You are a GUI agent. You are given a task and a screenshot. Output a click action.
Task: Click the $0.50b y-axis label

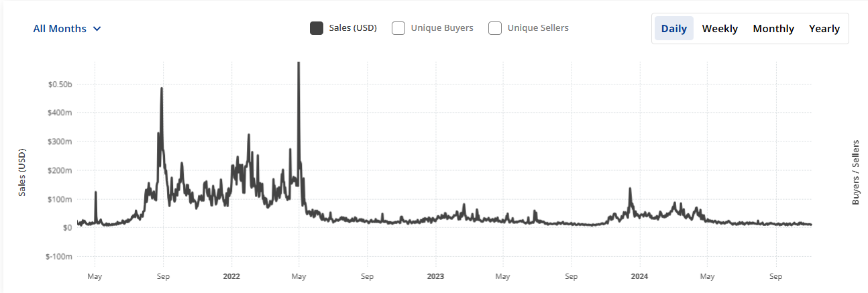[60, 84]
